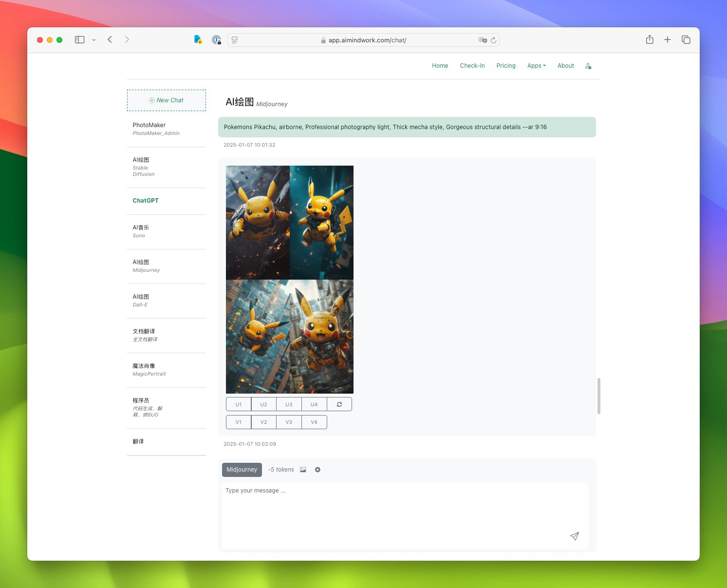Translate the page via the translate icon
The width and height of the screenshot is (727, 588).
(x=483, y=40)
